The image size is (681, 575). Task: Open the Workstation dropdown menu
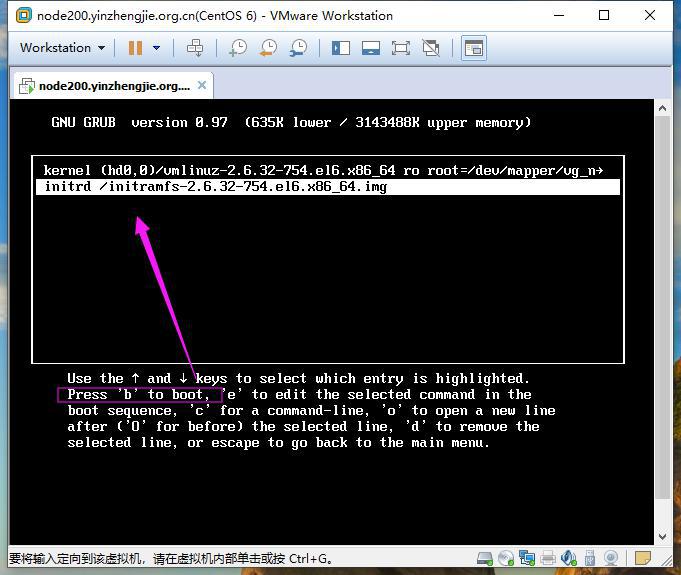pos(62,47)
